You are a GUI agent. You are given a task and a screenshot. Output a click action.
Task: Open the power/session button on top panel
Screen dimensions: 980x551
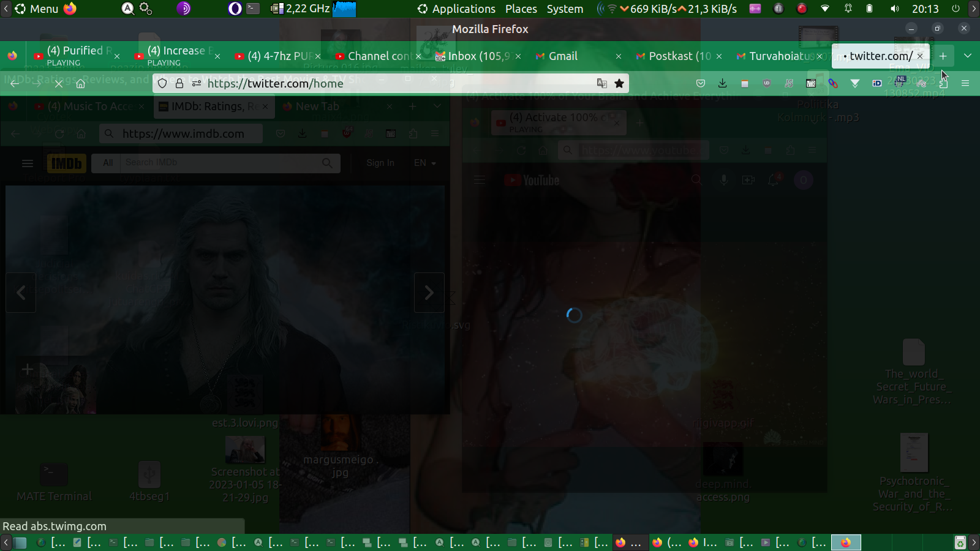pyautogui.click(x=956, y=9)
